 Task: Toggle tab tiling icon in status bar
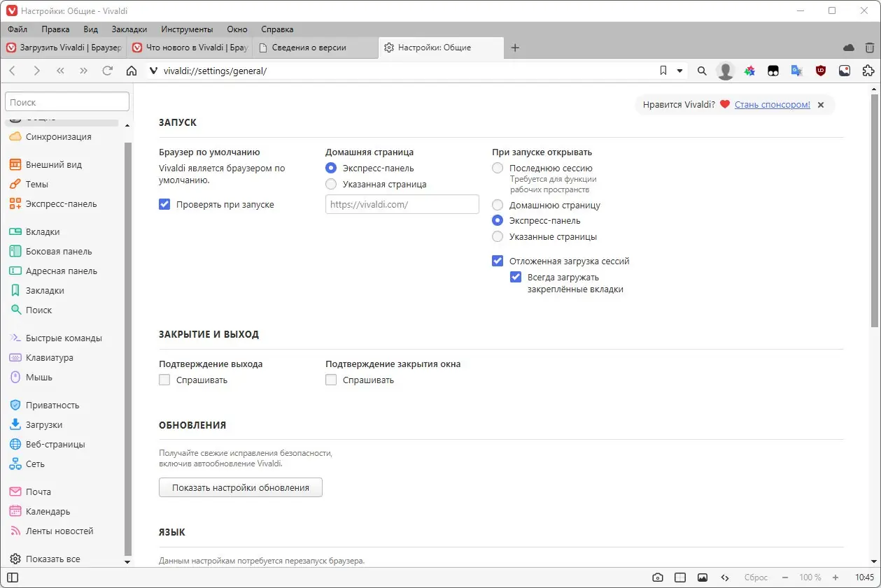coord(680,578)
